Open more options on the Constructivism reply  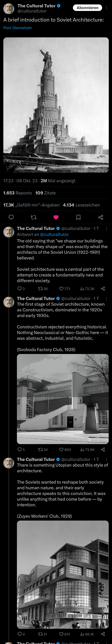click(x=107, y=298)
